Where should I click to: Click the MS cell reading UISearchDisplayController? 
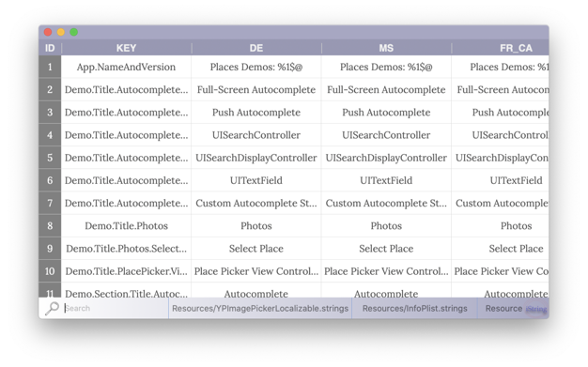386,158
